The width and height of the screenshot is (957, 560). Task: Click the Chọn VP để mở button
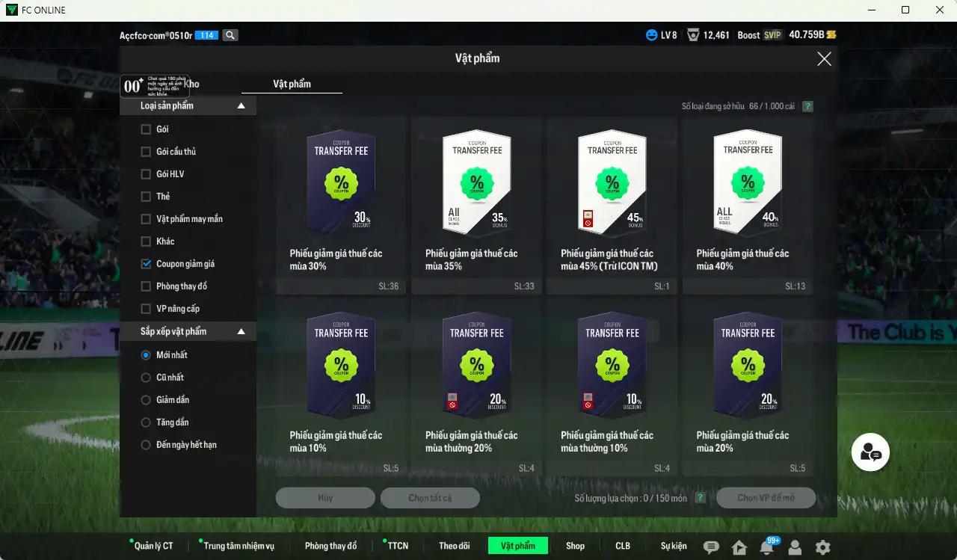766,498
